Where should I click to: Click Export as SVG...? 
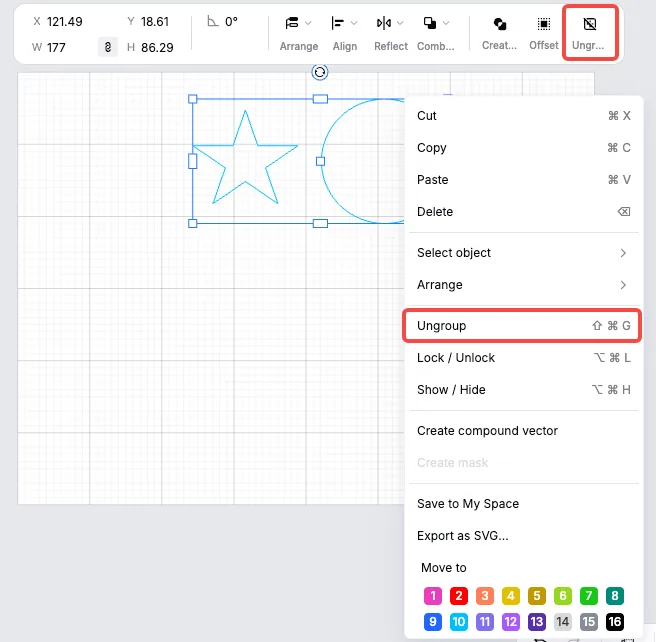462,536
